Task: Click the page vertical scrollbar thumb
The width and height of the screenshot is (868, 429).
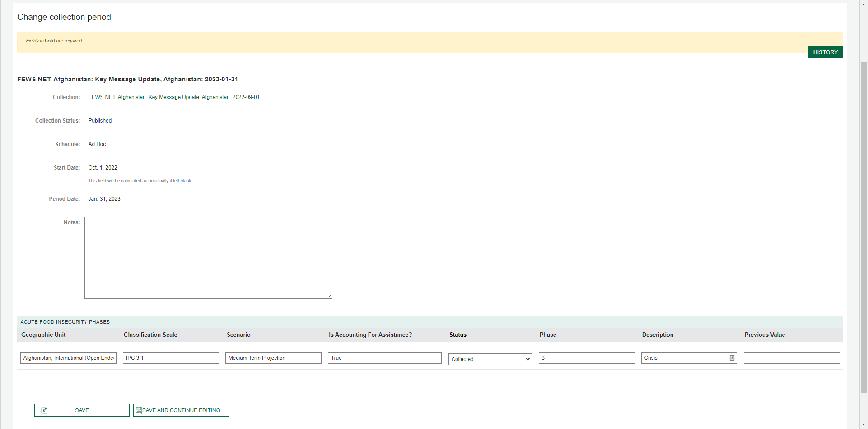Action: point(863,226)
